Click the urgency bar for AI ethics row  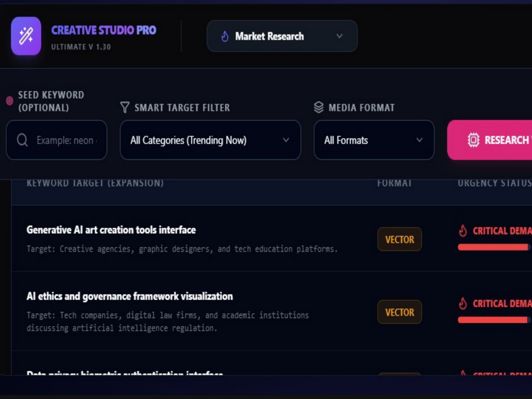point(493,320)
